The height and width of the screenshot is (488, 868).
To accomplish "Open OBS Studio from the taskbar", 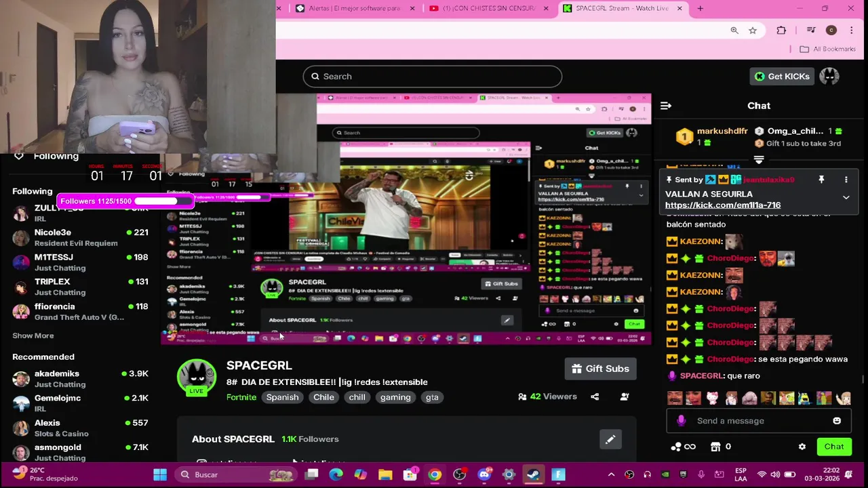I will pyautogui.click(x=459, y=474).
